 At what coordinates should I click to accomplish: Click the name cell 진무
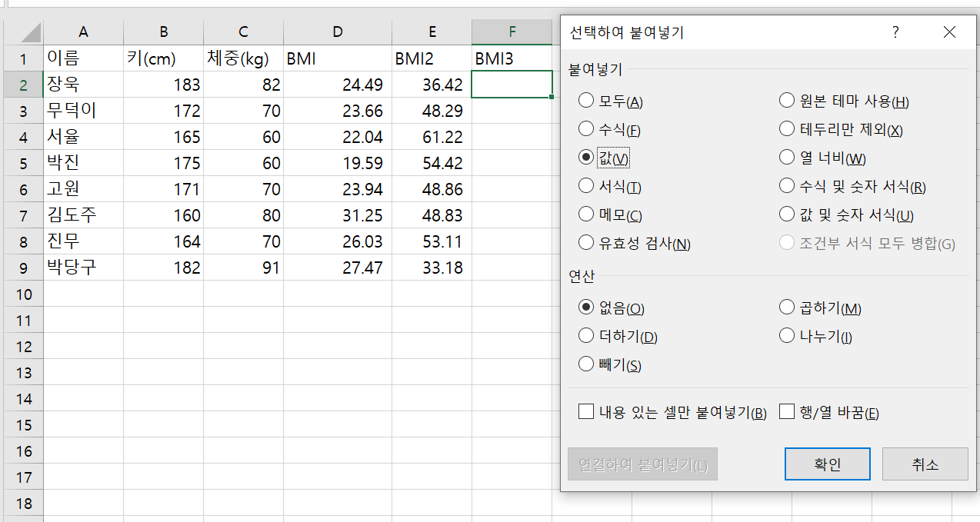(x=83, y=241)
